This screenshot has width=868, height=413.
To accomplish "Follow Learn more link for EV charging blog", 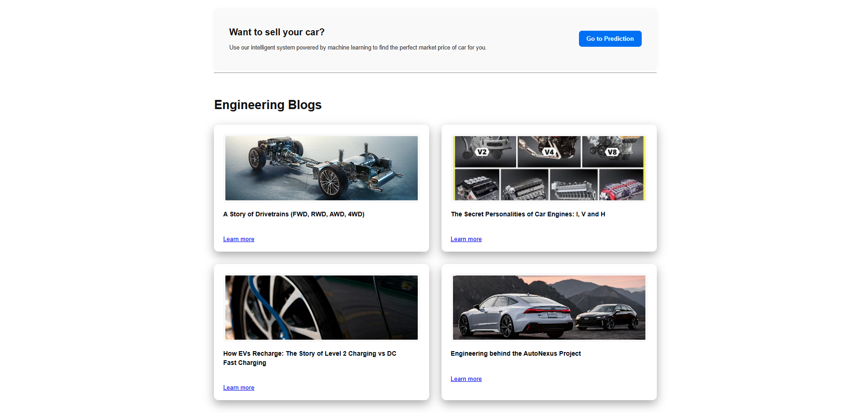I will tap(239, 388).
